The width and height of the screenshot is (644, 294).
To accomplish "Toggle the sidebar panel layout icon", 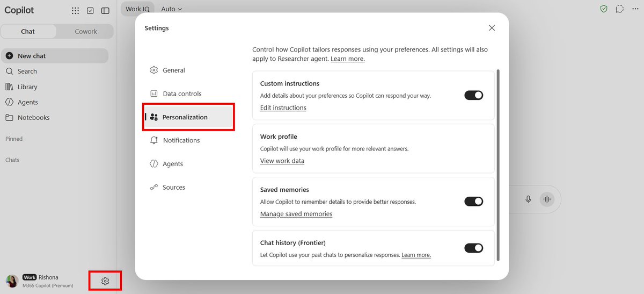I will [105, 10].
